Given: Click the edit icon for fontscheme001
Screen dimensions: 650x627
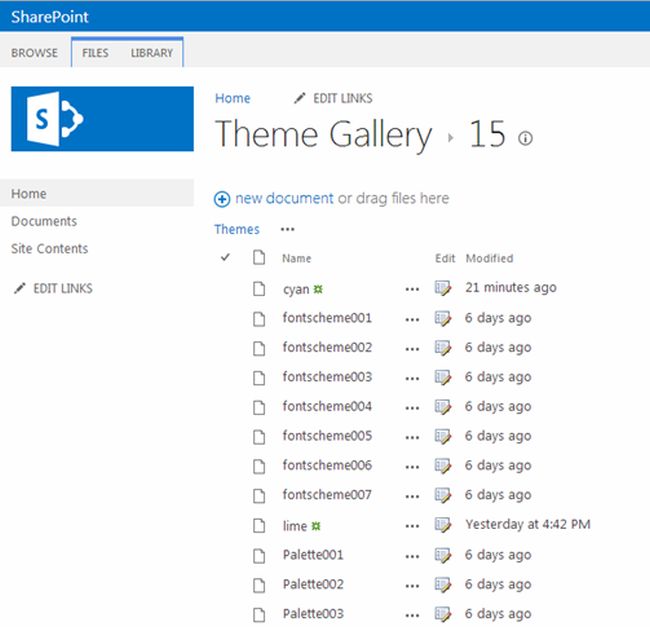Looking at the screenshot, I should click(443, 319).
